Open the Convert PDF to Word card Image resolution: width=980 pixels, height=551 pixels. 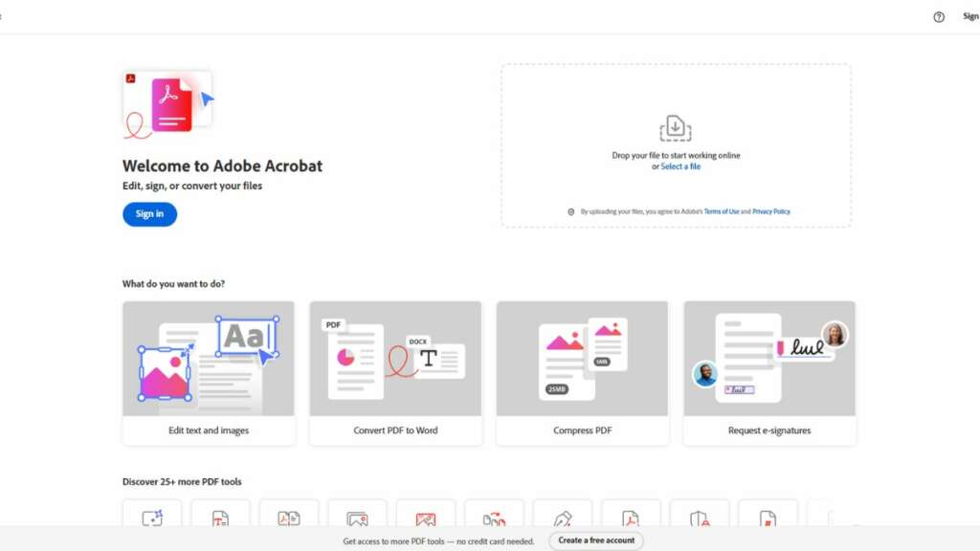click(395, 373)
